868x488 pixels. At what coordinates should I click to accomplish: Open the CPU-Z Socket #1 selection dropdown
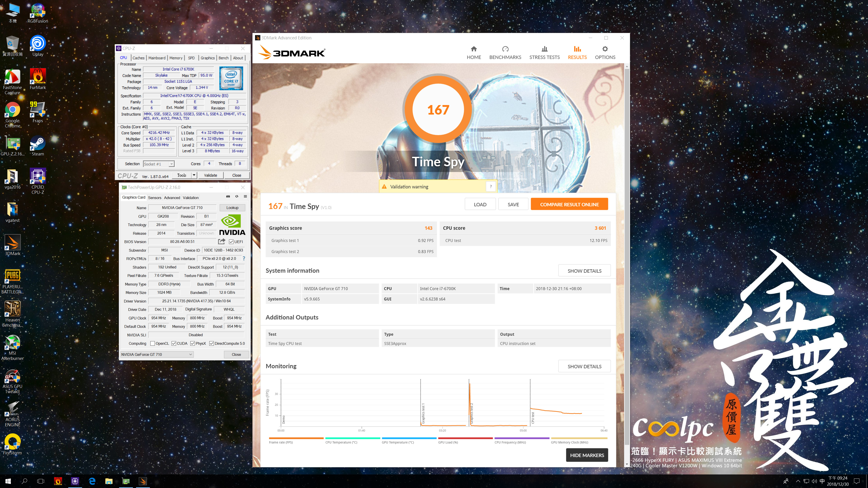(x=159, y=164)
